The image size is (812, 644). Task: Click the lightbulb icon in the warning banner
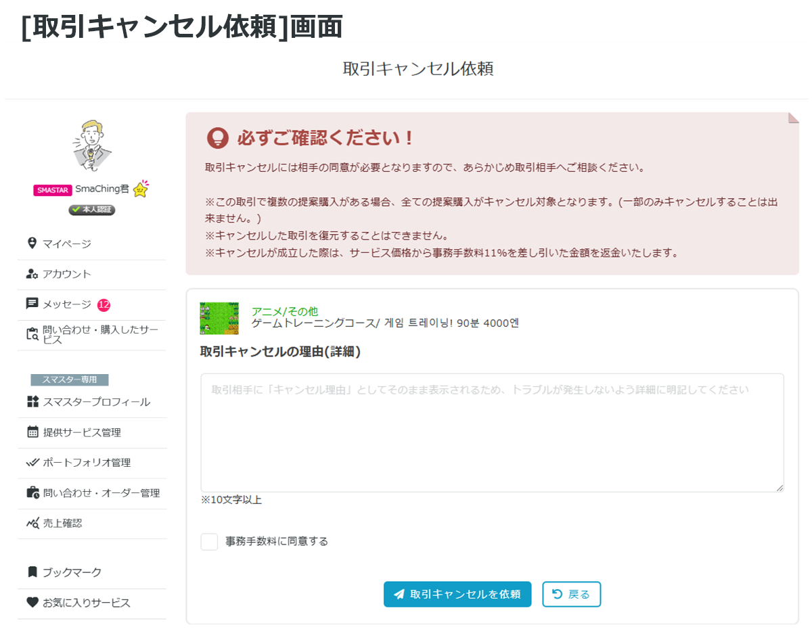tap(217, 137)
